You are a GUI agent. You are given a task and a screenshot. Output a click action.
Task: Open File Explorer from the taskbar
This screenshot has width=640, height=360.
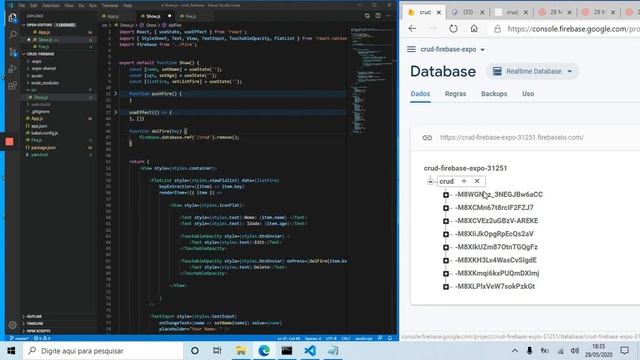click(x=241, y=351)
